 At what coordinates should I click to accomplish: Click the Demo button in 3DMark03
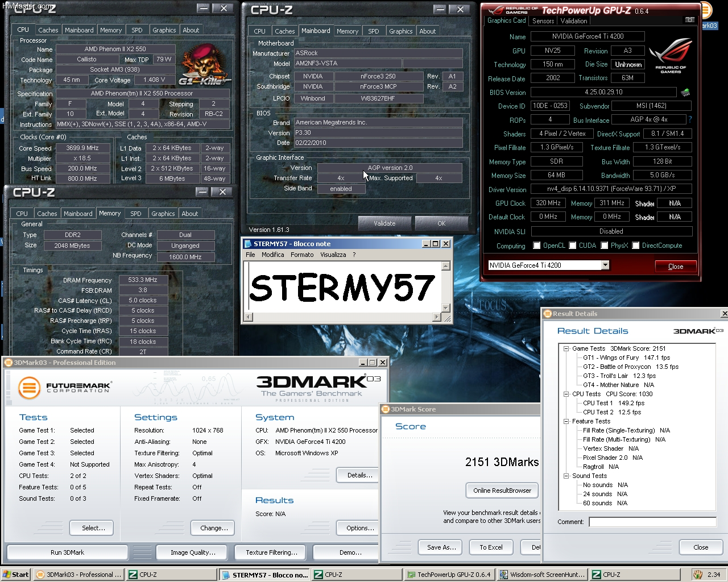[347, 552]
